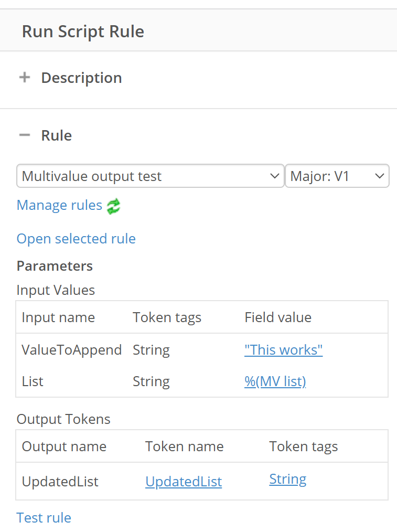This screenshot has height=532, width=397.
Task: Click the Run Script Rule title
Action: click(x=83, y=31)
